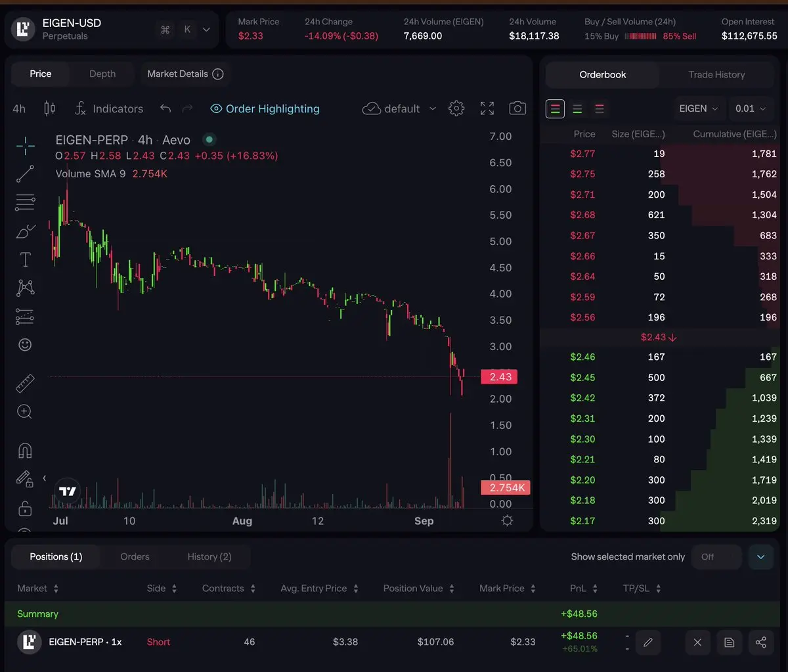Take a chart snapshot
The image size is (788, 672).
point(517,108)
